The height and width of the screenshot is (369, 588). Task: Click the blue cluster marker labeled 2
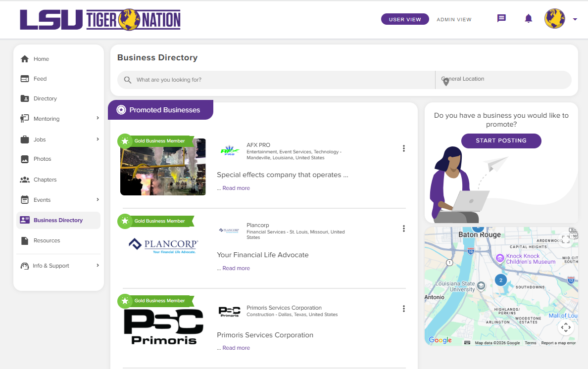click(500, 280)
